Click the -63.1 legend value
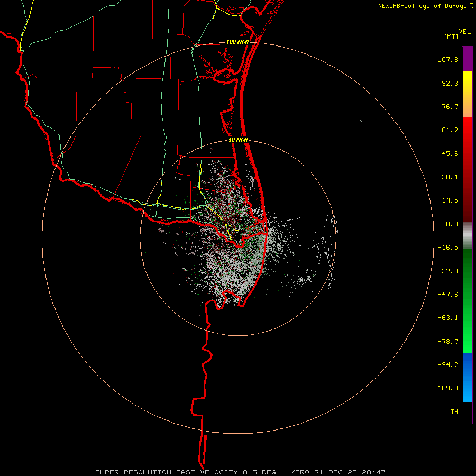This screenshot has height=476, width=476. 448,318
